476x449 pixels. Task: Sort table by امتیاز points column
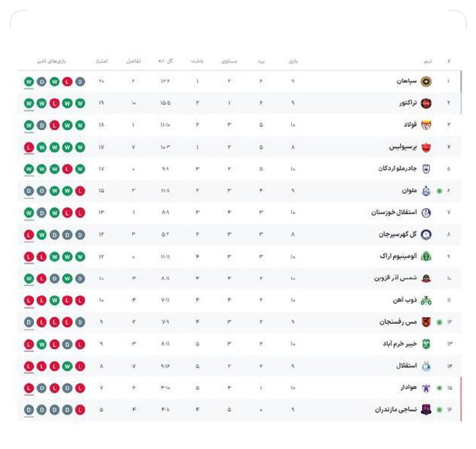[x=102, y=61]
